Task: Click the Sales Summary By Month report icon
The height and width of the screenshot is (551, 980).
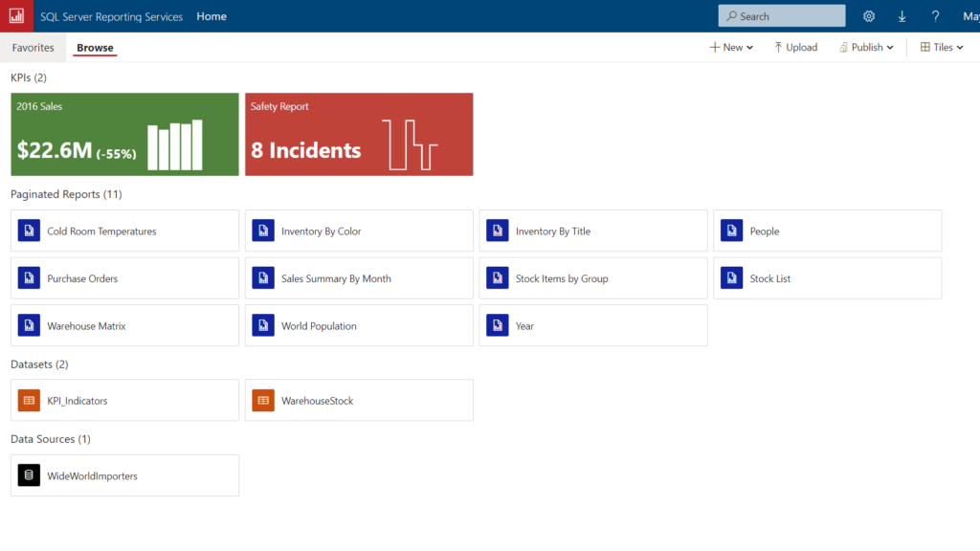Action: 263,278
